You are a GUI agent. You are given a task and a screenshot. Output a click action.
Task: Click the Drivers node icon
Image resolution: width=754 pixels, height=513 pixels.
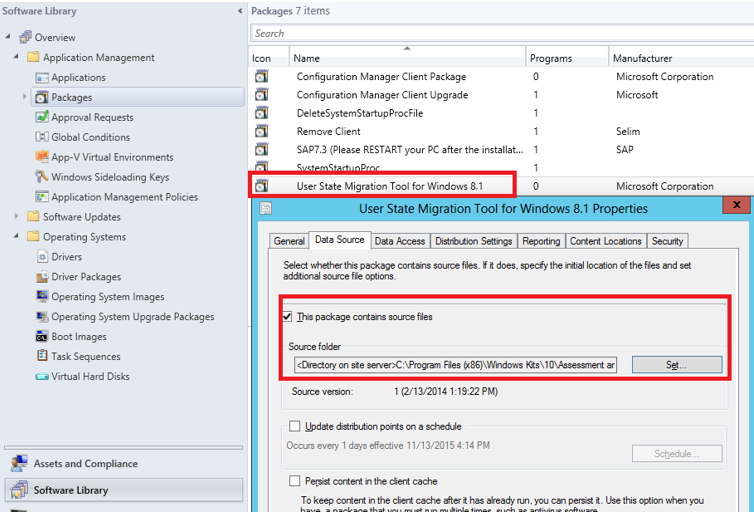[x=42, y=256]
